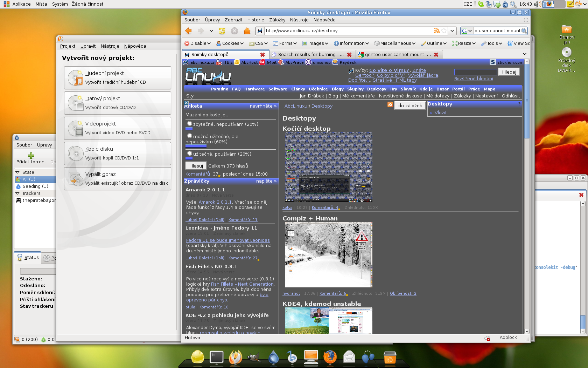
Task: Launch terminal from the bottom dock
Action: pyautogui.click(x=217, y=357)
